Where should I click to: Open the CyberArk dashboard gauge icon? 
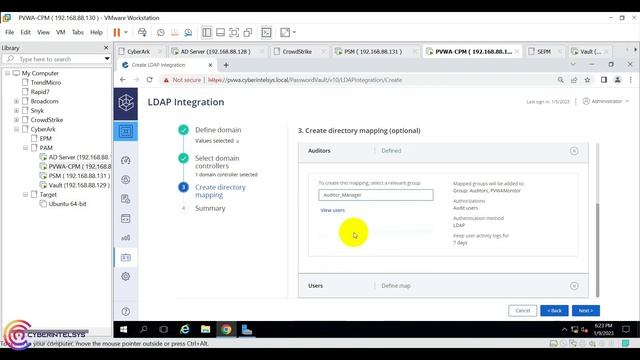pyautogui.click(x=126, y=160)
